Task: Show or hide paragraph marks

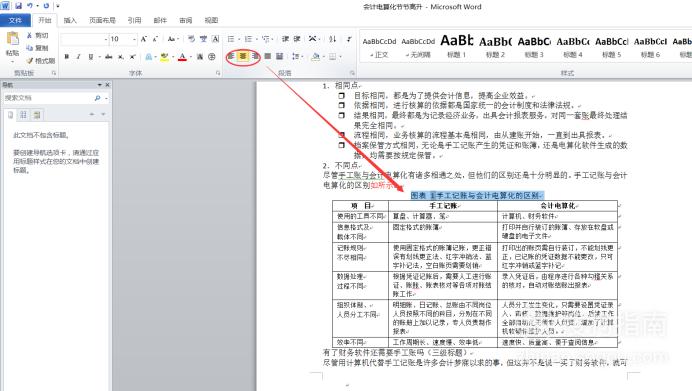Action: [349, 39]
